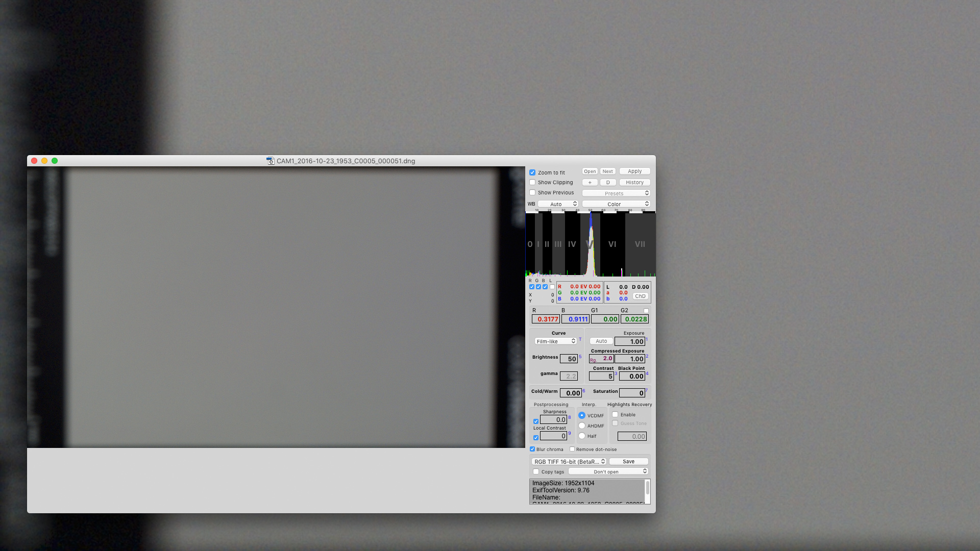Image resolution: width=980 pixels, height=551 pixels.
Task: Click the Auto exposure button
Action: pyautogui.click(x=602, y=341)
